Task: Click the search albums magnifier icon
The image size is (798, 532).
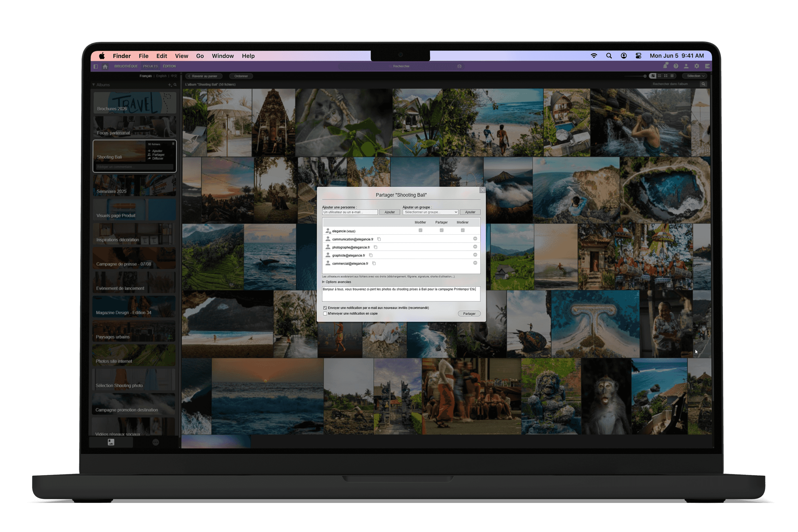Action: 175,85
